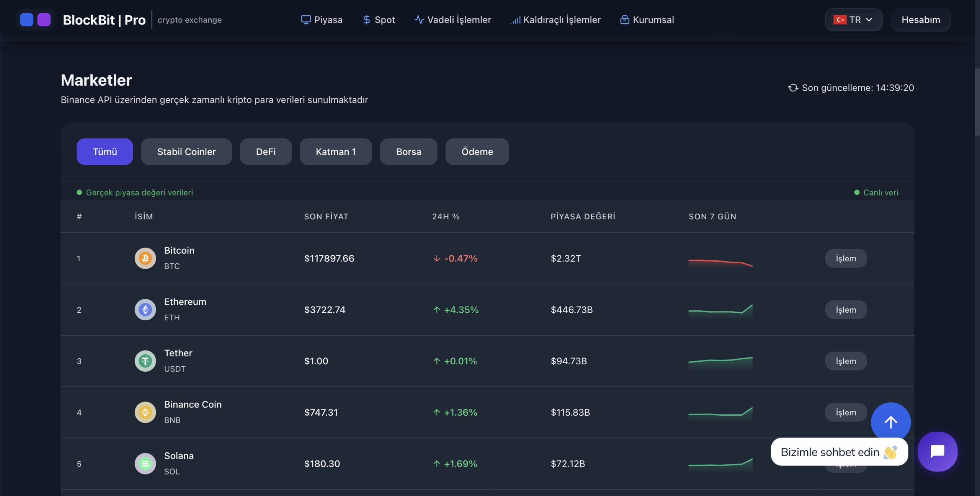Image resolution: width=980 pixels, height=496 pixels.
Task: Click the Vadeli İşlemler pulse icon
Action: (419, 20)
